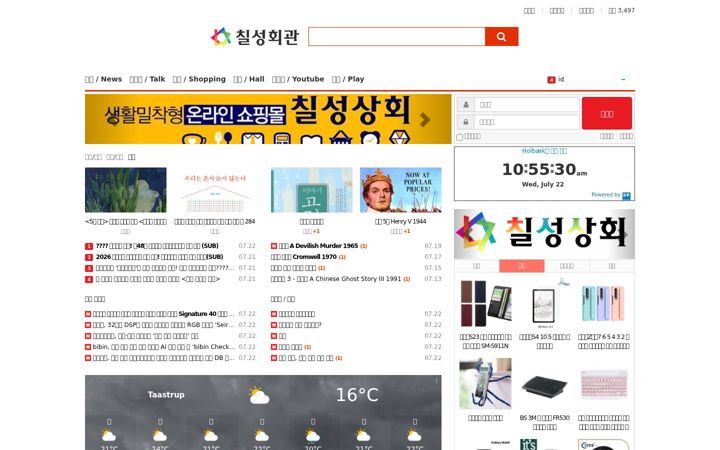Open the 칠성회관 star logo
The height and width of the screenshot is (450, 720).
[255, 37]
